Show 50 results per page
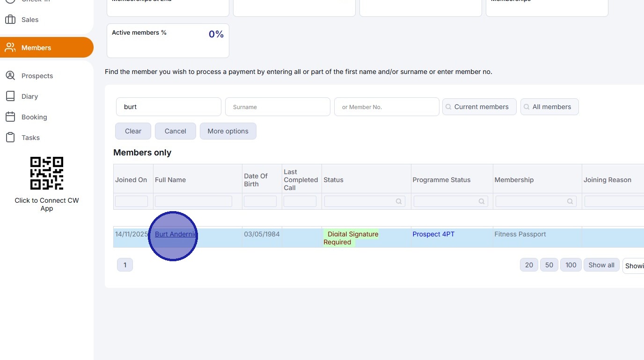Viewport: 644px width, 360px height. tap(549, 265)
